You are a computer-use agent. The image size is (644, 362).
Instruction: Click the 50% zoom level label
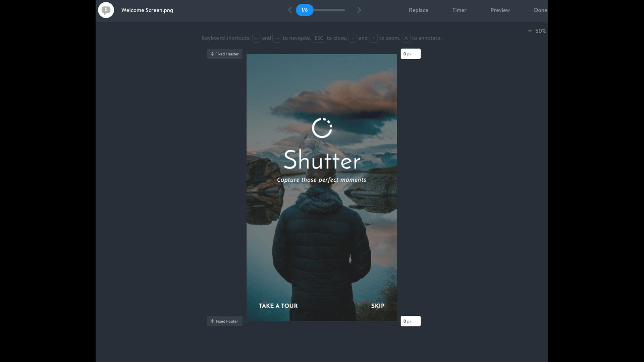540,31
